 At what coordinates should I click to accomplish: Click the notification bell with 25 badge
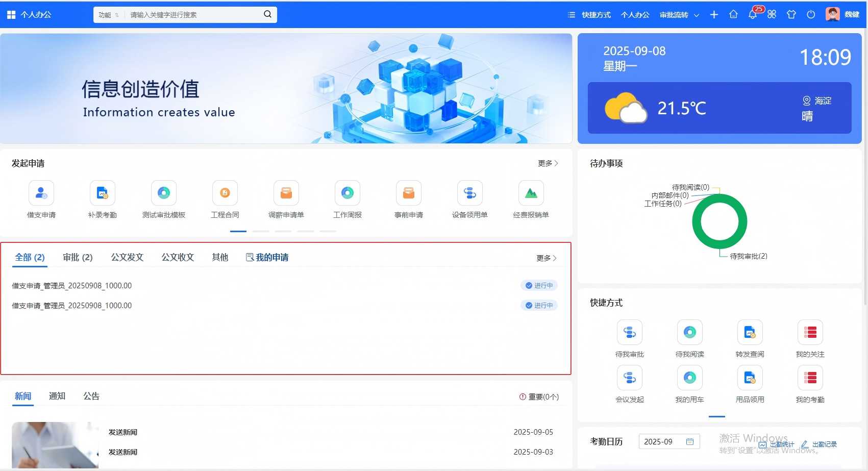[x=753, y=15]
